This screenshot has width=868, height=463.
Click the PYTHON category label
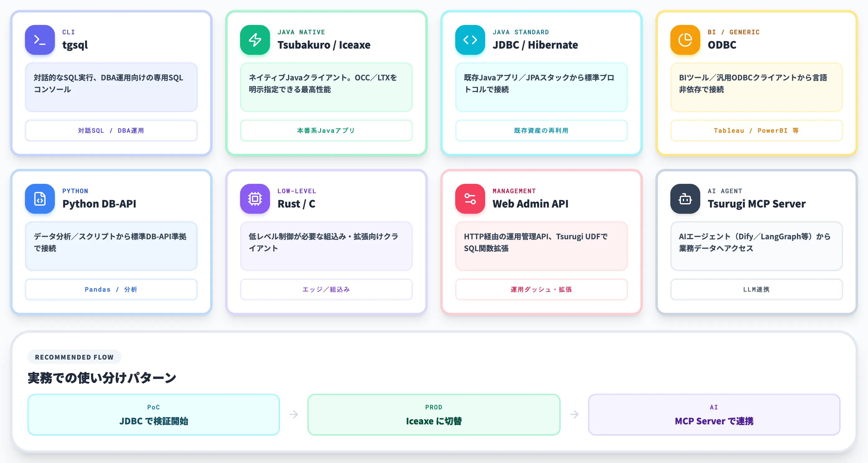click(75, 191)
